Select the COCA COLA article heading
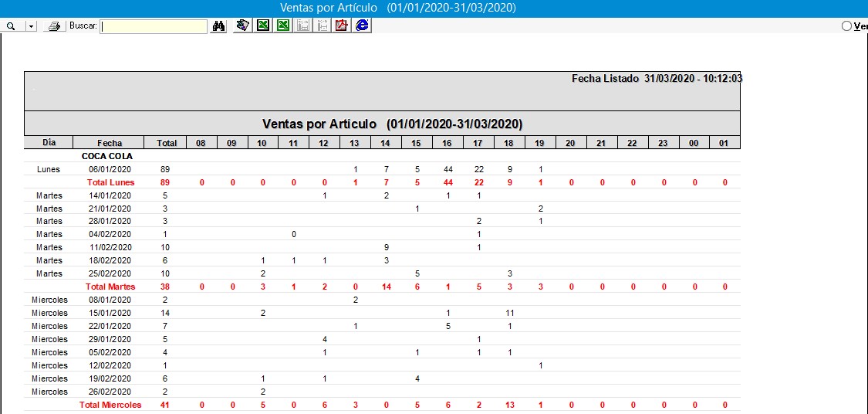Viewport: 868px width, 414px height. (106, 156)
